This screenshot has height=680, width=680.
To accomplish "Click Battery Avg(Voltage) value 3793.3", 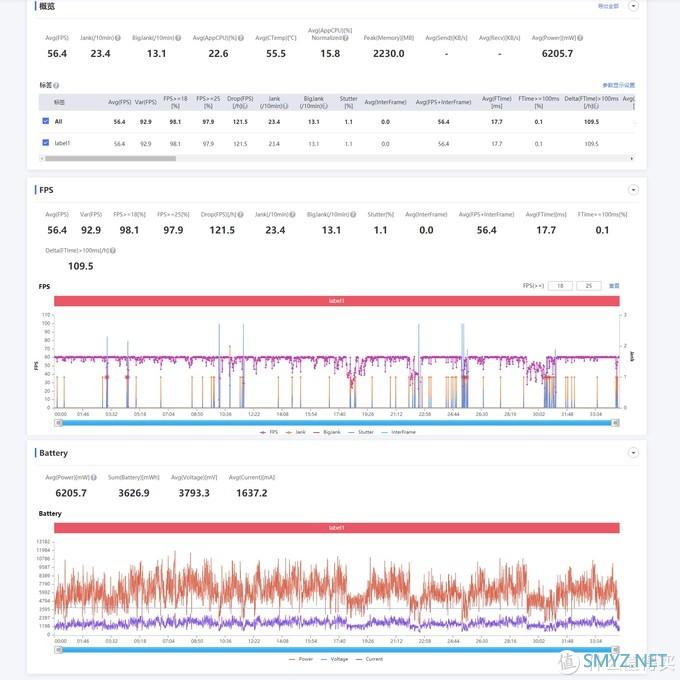I will pyautogui.click(x=194, y=493).
